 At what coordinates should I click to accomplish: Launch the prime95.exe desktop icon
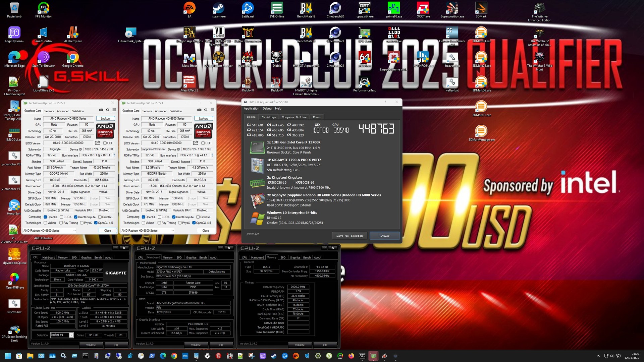coord(394,10)
